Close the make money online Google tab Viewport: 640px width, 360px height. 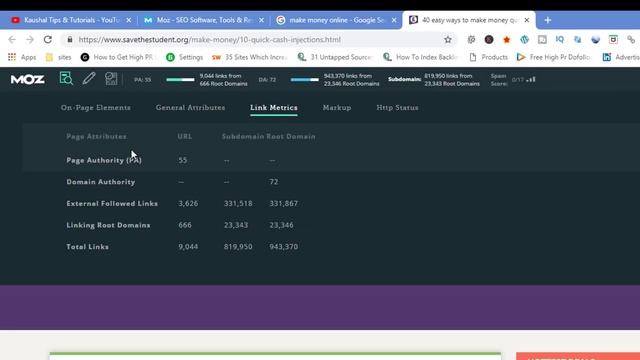click(394, 20)
